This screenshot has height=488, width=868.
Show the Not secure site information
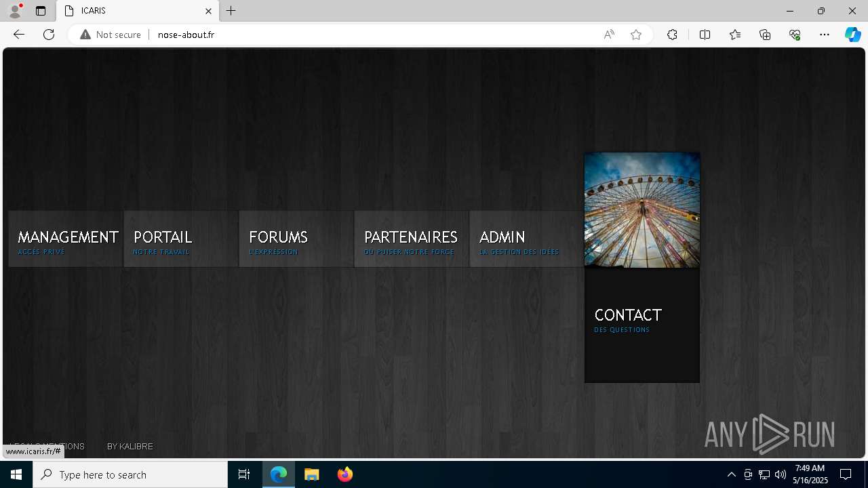pos(111,35)
